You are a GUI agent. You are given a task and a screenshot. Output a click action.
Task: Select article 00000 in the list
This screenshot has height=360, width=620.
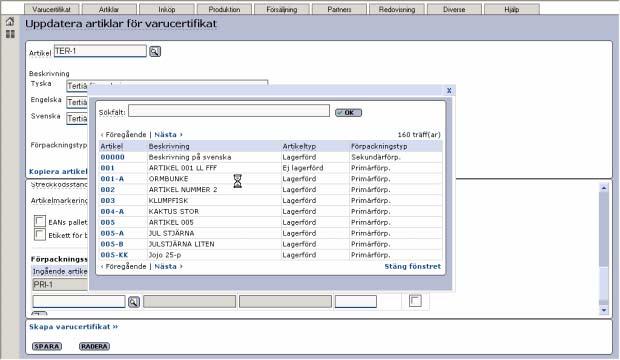click(x=113, y=157)
